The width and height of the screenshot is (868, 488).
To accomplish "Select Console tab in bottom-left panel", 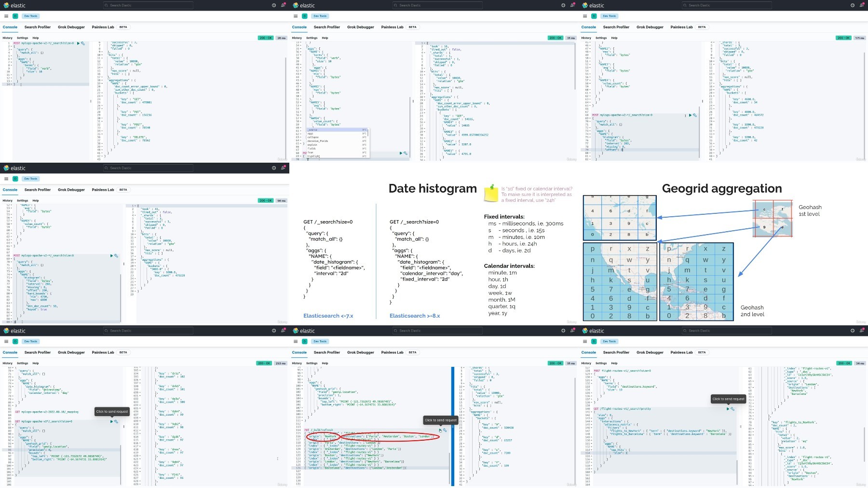I will point(10,352).
